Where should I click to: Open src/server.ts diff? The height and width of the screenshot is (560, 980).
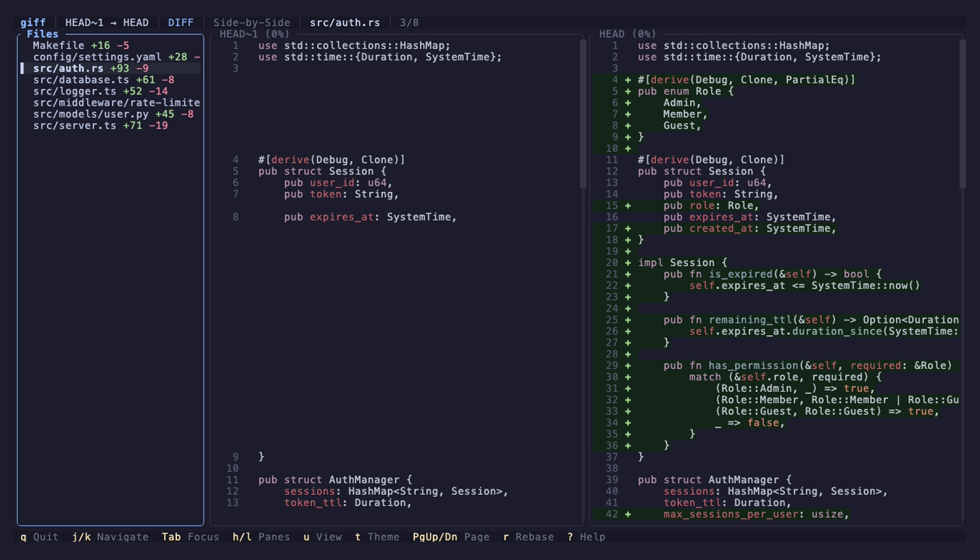click(x=111, y=125)
